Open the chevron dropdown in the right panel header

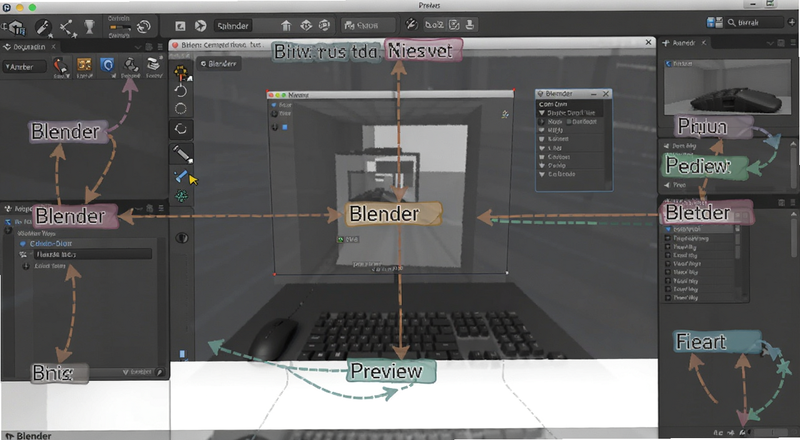[x=770, y=44]
